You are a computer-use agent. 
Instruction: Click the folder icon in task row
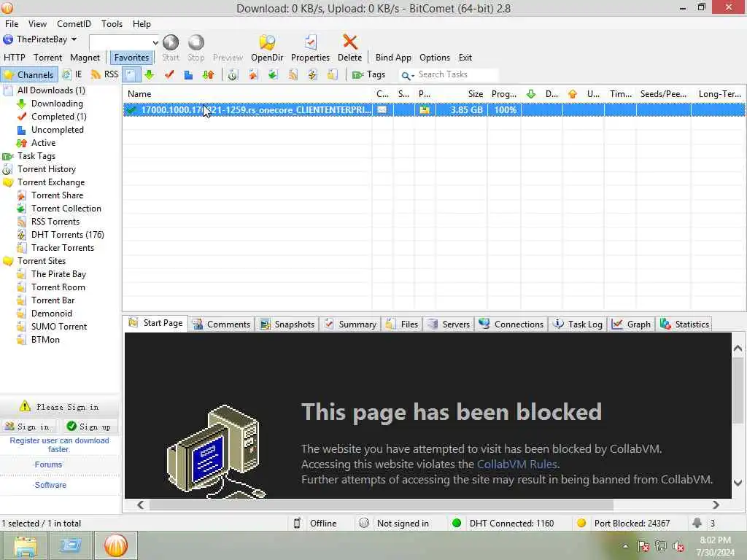pyautogui.click(x=424, y=109)
